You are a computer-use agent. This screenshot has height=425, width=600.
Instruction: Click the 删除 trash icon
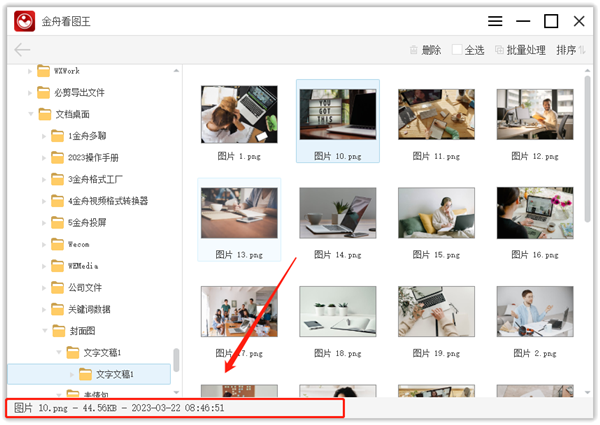414,50
